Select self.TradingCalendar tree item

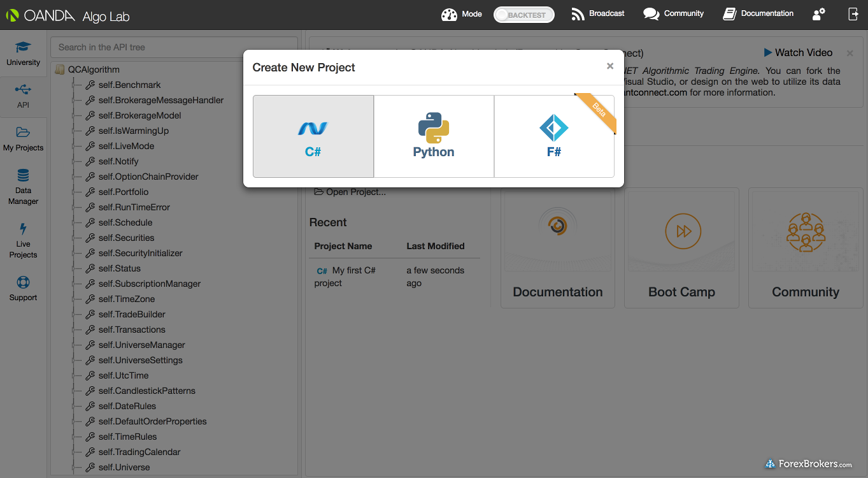(x=139, y=452)
